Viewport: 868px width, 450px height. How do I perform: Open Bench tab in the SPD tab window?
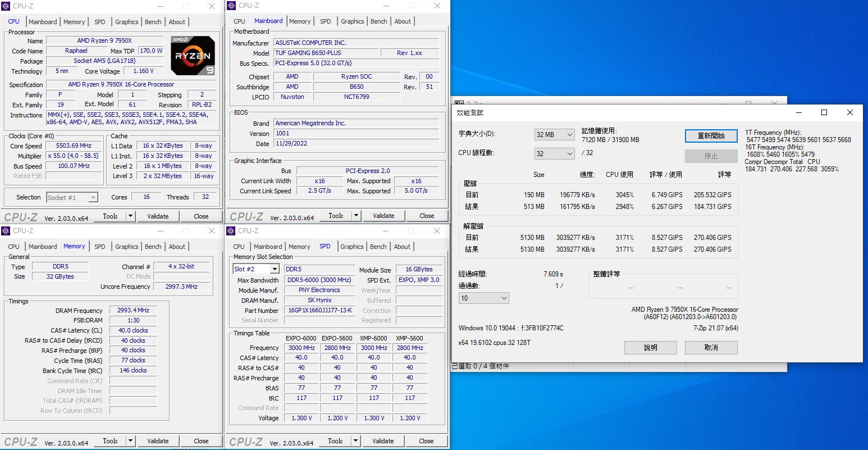pos(378,247)
